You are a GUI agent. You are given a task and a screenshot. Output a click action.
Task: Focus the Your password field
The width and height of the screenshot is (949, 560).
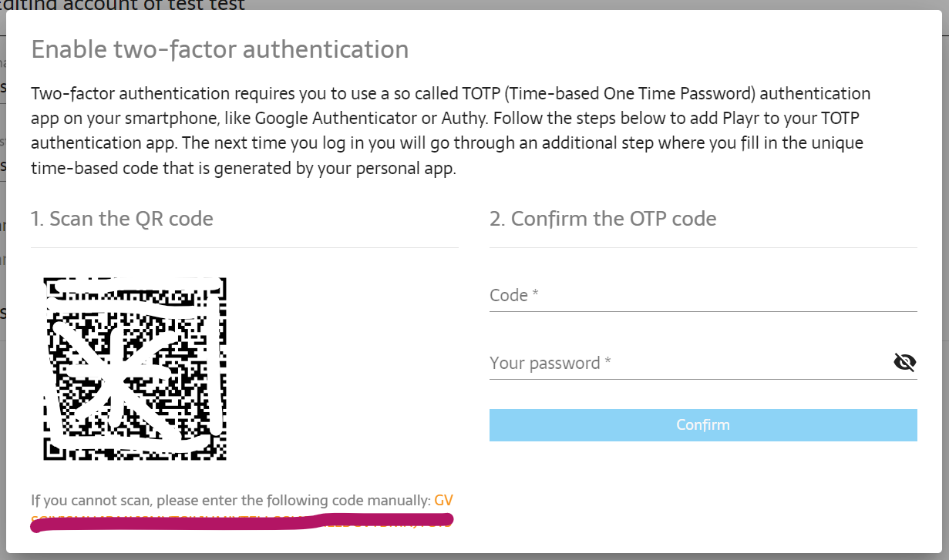[690, 363]
